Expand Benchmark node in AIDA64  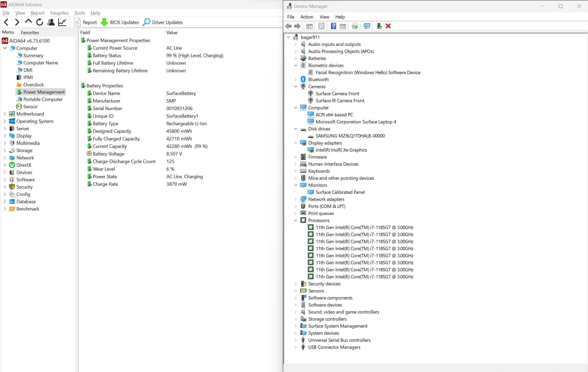(5, 209)
